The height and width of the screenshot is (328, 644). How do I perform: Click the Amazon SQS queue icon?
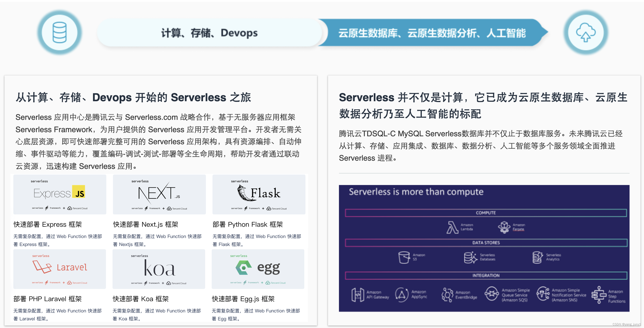[x=492, y=294]
